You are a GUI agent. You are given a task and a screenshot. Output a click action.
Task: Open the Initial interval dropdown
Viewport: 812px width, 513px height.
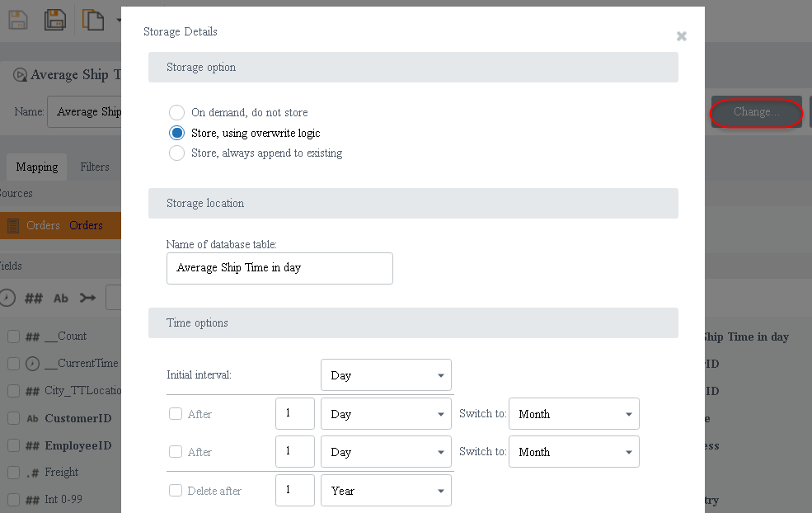point(386,375)
